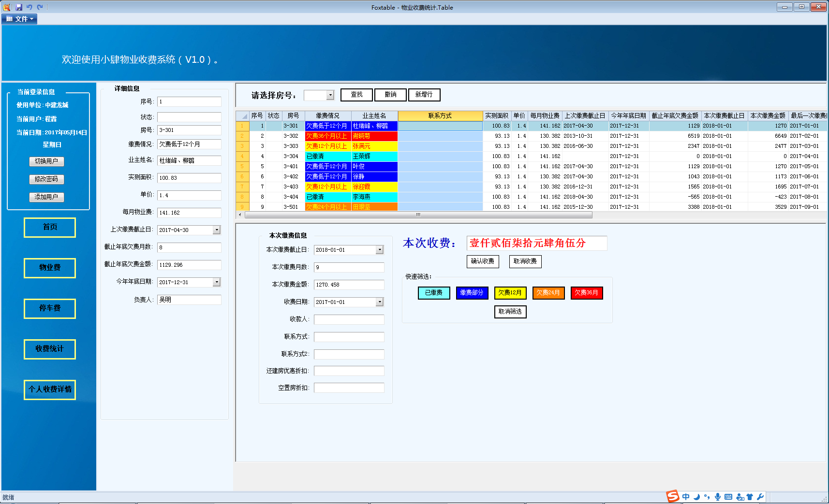Toggle the half/full-width moon icon
Image resolution: width=829 pixels, height=504 pixels.
coord(696,497)
